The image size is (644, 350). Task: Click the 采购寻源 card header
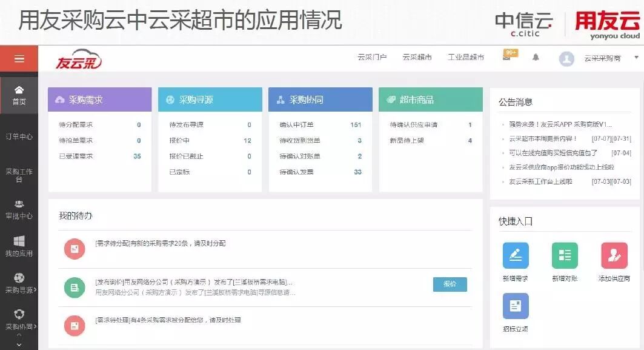[210, 99]
